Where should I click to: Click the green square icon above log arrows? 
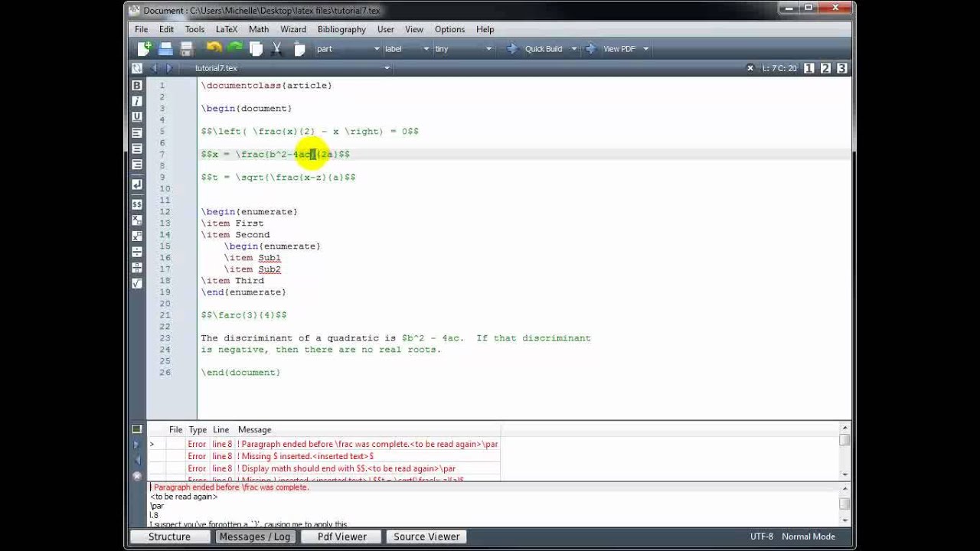tap(137, 429)
